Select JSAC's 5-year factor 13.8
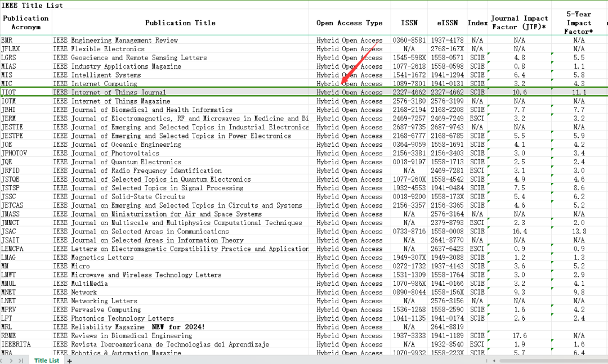This screenshot has width=608, height=364. point(579,231)
